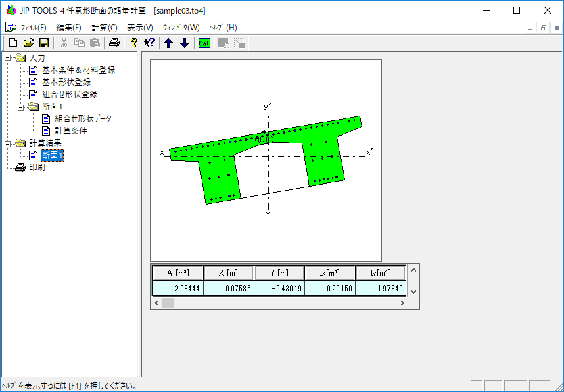Click the blue down arrow icon
Image resolution: width=564 pixels, height=392 pixels.
point(184,43)
